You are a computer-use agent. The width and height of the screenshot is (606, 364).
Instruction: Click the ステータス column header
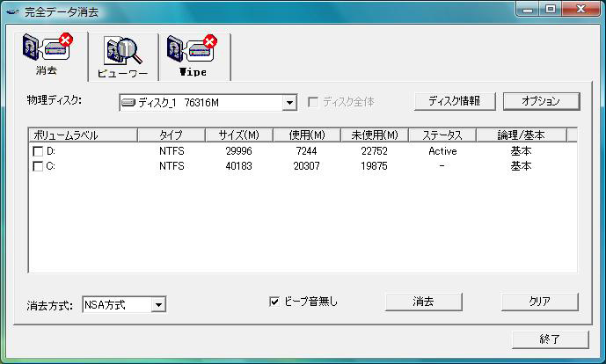point(442,135)
